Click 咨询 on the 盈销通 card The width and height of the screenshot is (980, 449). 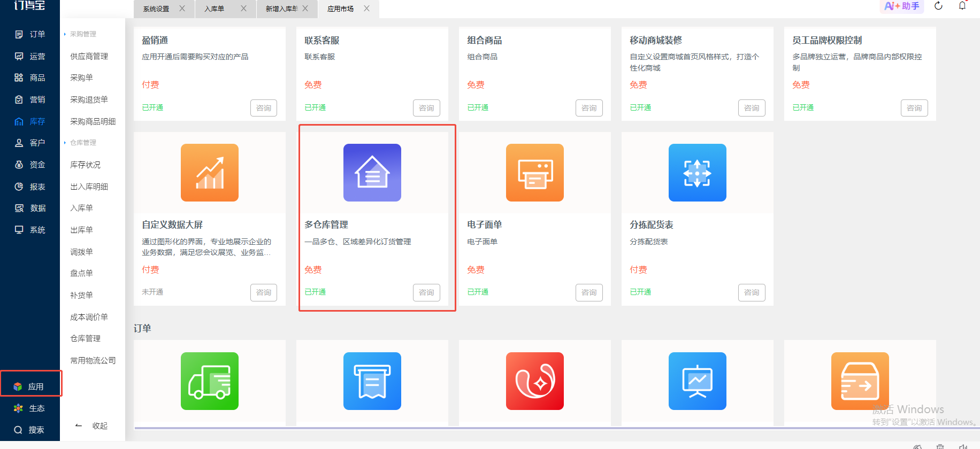tap(264, 108)
